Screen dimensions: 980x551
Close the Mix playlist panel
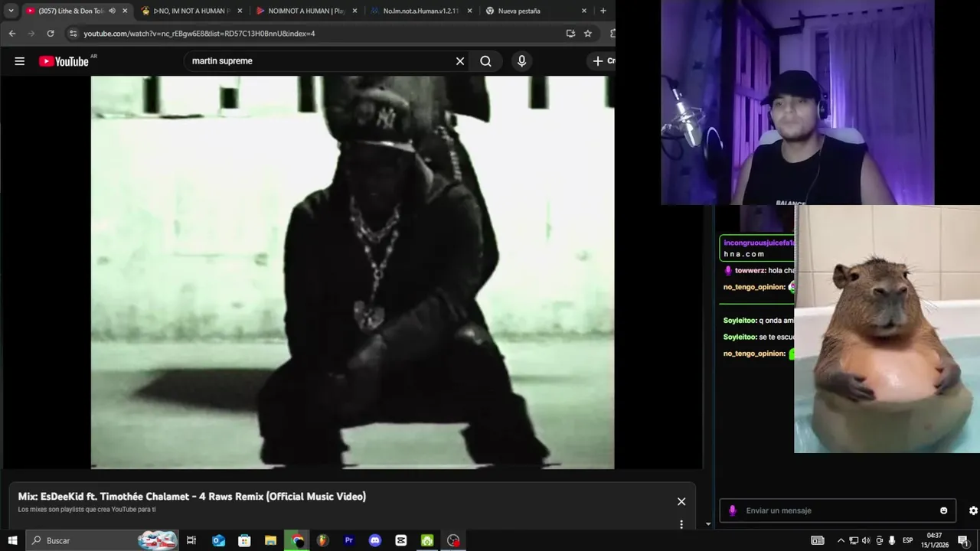[681, 501]
